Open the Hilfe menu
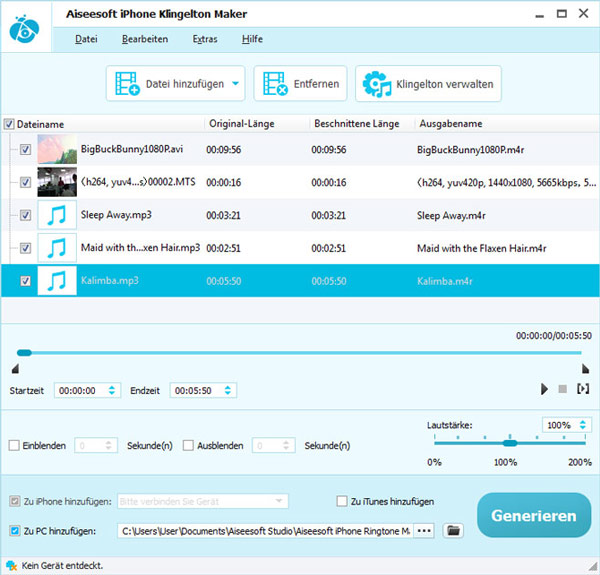600x575 pixels. [x=252, y=39]
